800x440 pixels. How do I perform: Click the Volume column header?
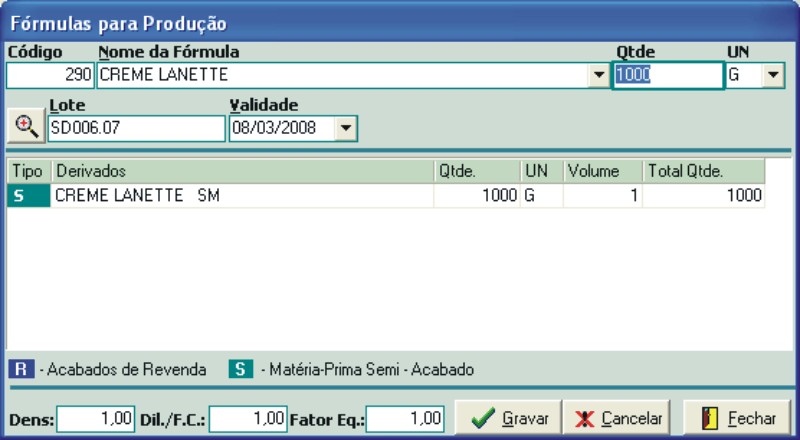pyautogui.click(x=603, y=171)
